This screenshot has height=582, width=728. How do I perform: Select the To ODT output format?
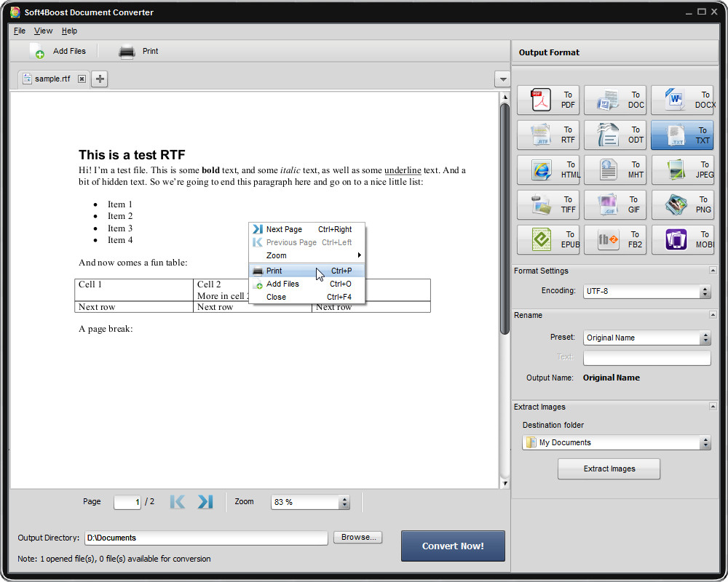(615, 135)
